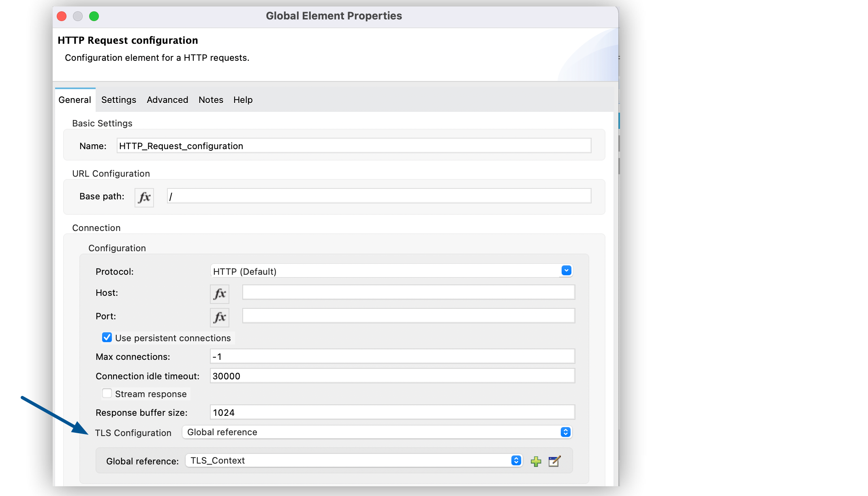Viewport: 868px width, 496px height.
Task: Switch to the Advanced tab
Action: click(167, 100)
